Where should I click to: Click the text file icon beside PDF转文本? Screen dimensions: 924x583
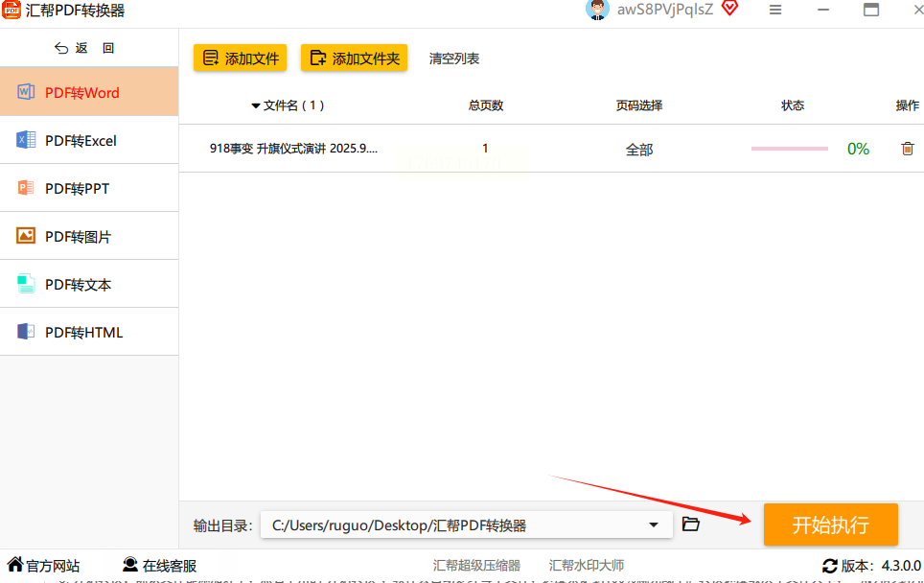coord(26,284)
